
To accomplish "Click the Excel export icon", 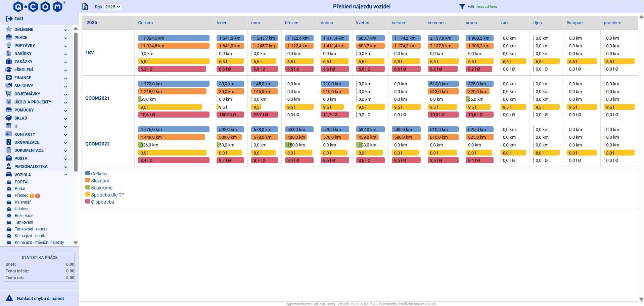I will pyautogui.click(x=85, y=6).
